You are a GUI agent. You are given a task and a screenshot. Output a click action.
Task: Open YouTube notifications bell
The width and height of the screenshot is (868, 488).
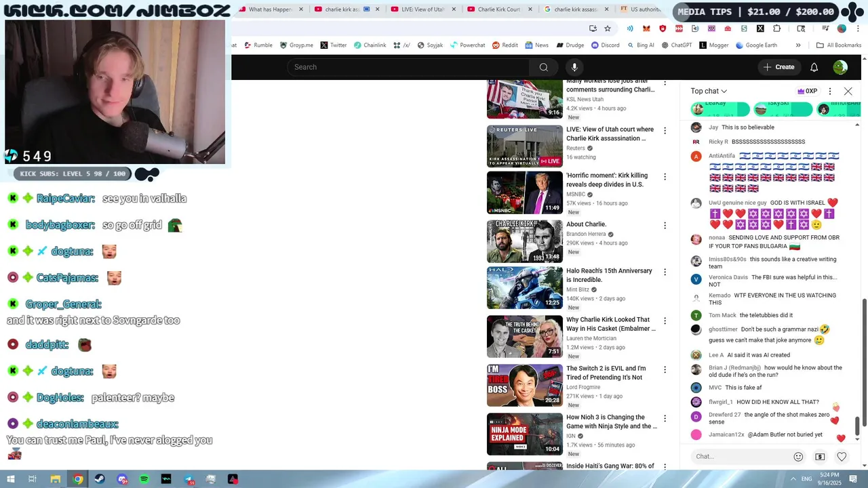814,67
